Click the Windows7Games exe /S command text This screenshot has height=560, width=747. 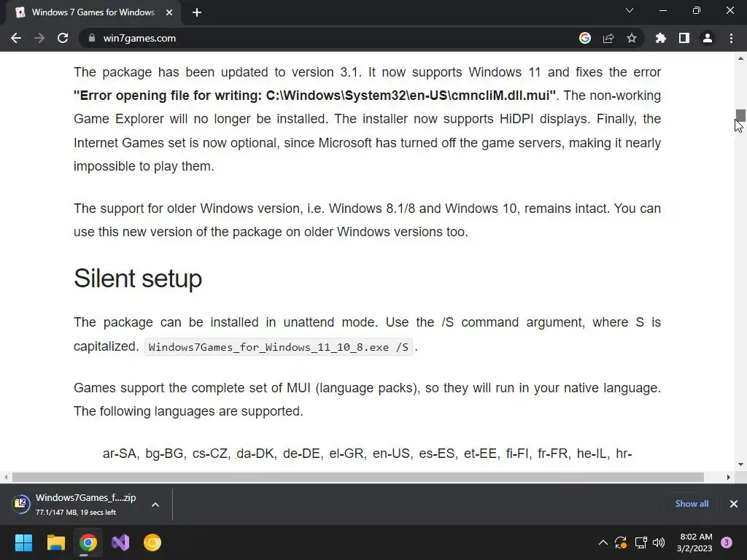[278, 347]
